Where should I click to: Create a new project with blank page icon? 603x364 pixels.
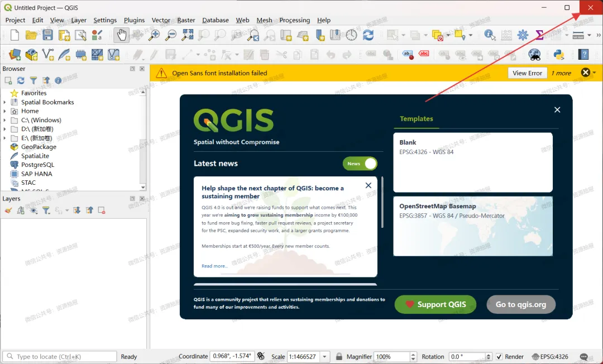point(15,35)
